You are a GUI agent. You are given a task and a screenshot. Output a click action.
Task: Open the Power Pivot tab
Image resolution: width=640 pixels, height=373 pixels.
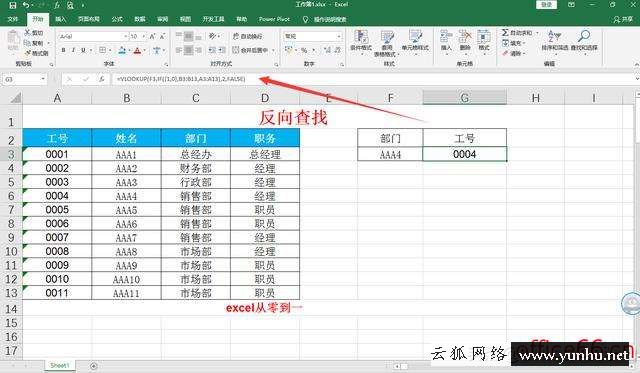point(274,19)
